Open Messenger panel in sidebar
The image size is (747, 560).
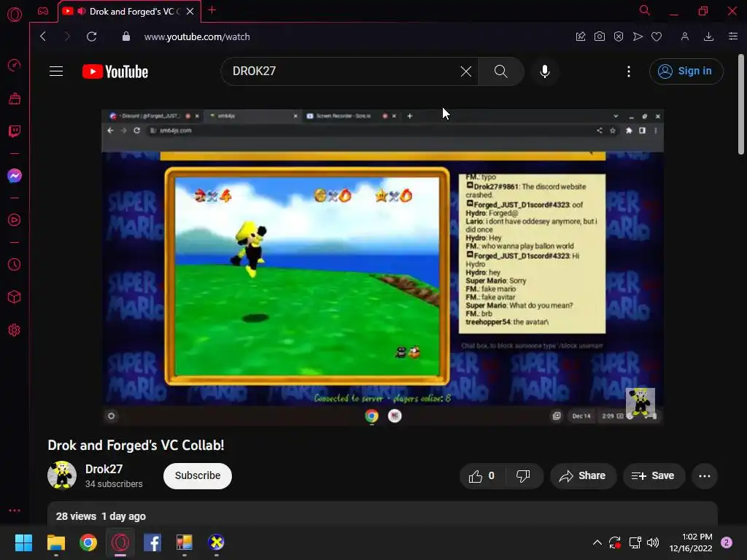pos(15,176)
